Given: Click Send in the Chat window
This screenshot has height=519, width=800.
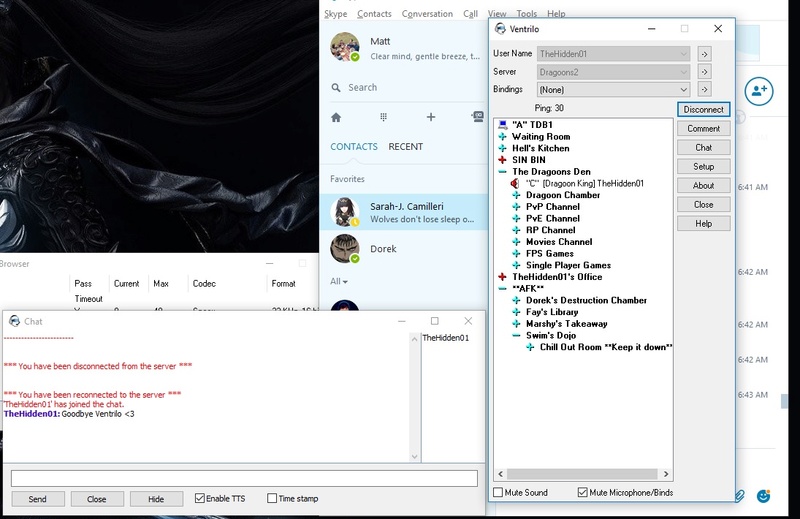Looking at the screenshot, I should [38, 499].
